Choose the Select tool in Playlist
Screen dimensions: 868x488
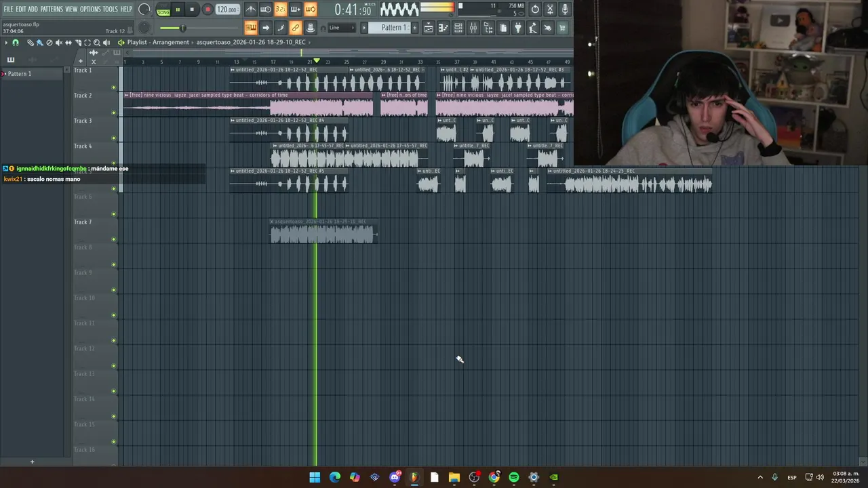click(x=87, y=43)
